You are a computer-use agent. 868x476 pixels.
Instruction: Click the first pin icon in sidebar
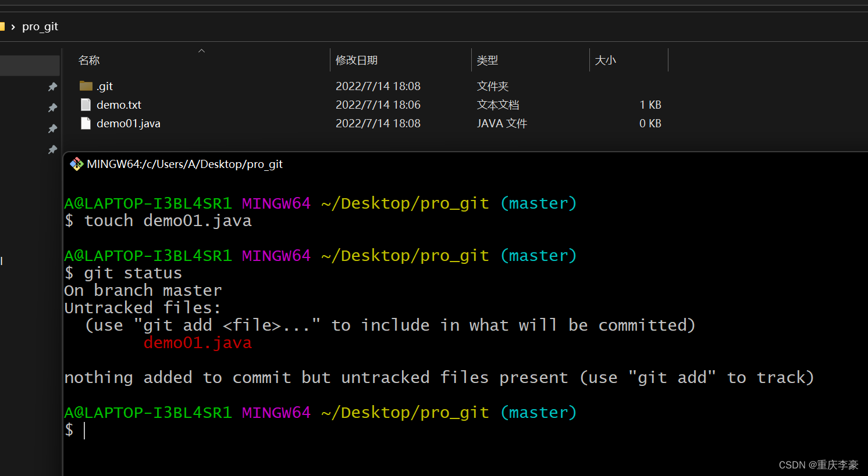point(52,87)
